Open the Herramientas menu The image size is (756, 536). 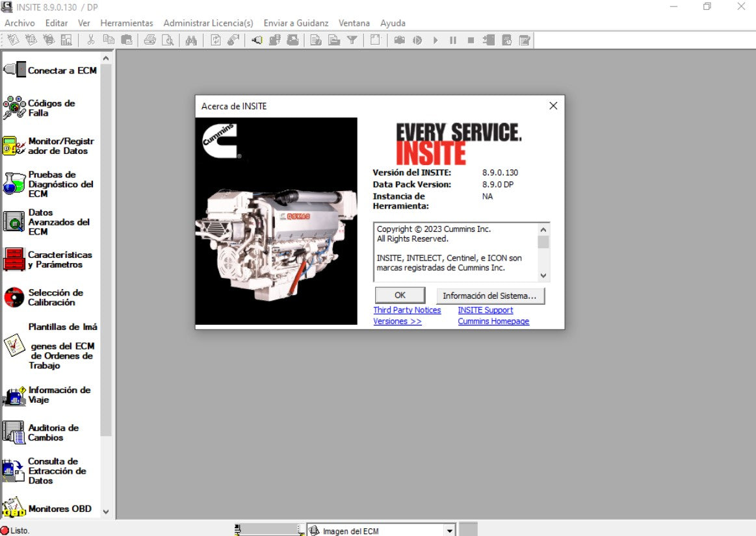click(x=127, y=23)
